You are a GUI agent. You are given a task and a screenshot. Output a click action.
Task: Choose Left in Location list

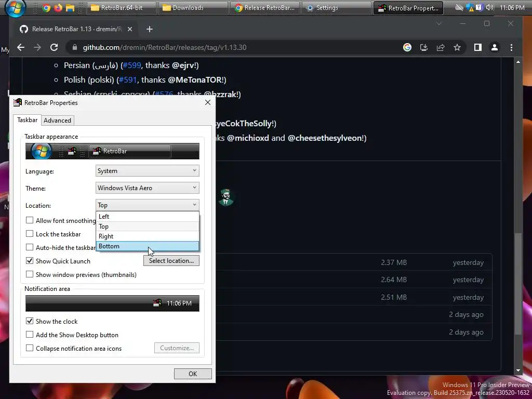(147, 217)
